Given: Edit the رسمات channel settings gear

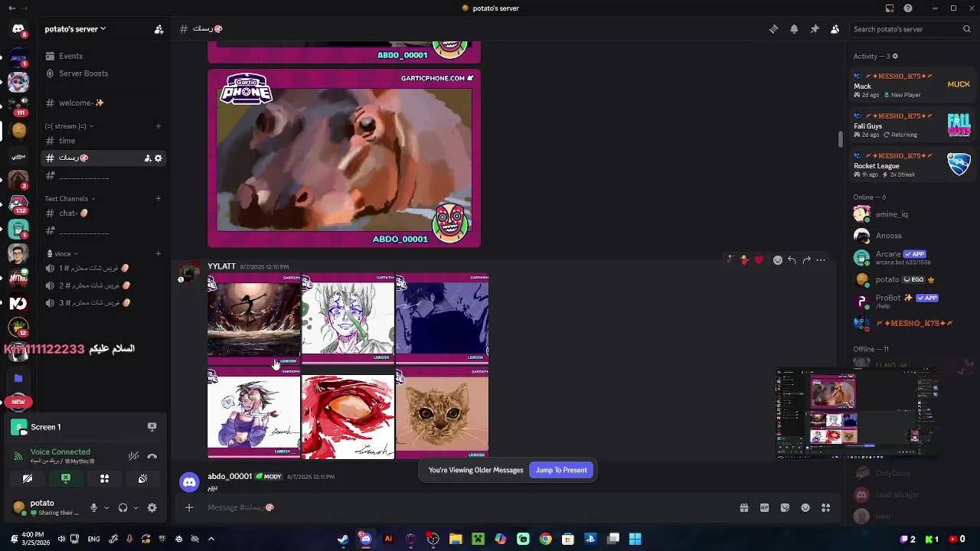Looking at the screenshot, I should (x=158, y=158).
